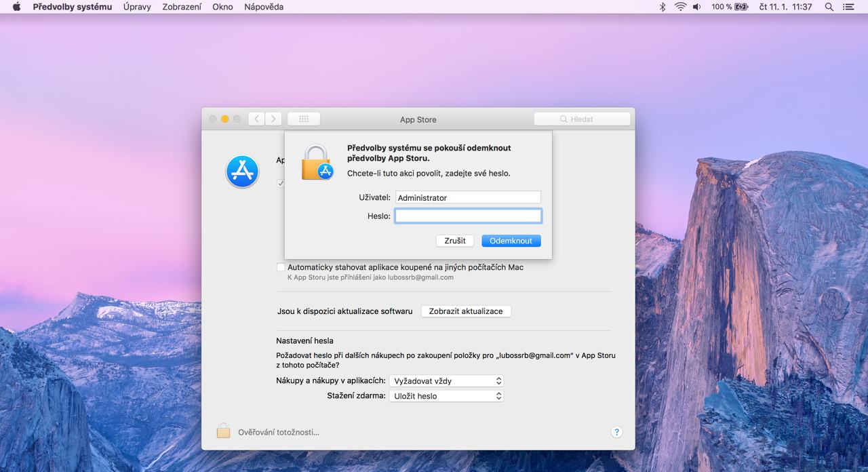
Task: Click the Uživatel username field
Action: [468, 197]
